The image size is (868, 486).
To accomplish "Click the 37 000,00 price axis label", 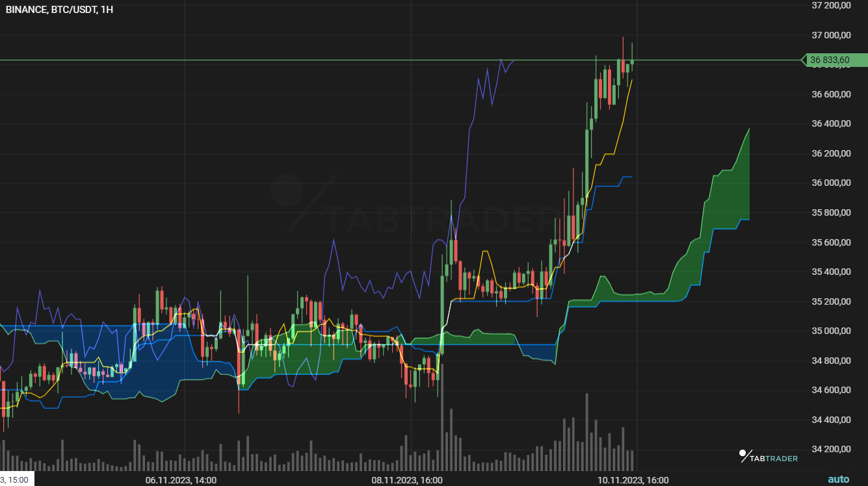I will (x=832, y=35).
